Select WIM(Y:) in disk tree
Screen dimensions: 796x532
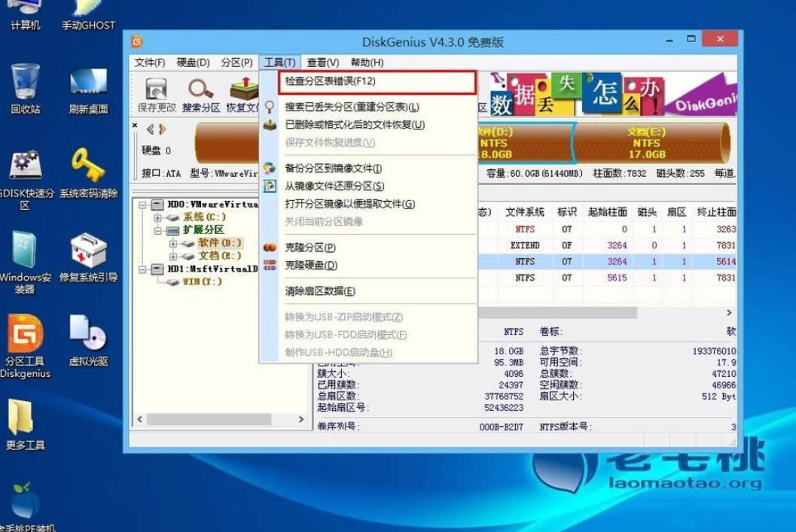pos(202,281)
